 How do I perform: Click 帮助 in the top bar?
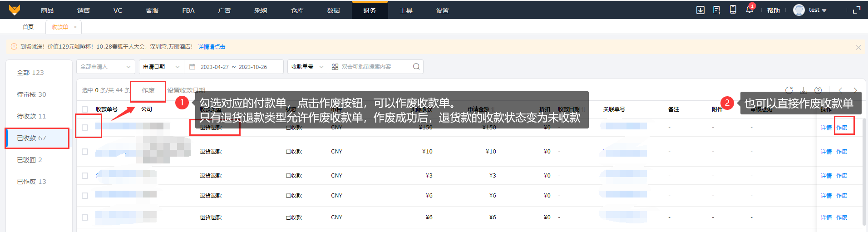tap(774, 10)
